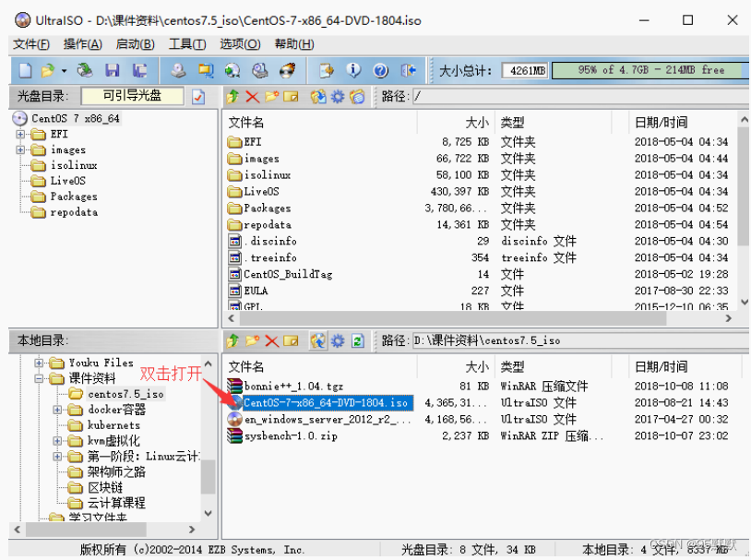Burn the CD/DVD image with the flaming disc icon

287,71
